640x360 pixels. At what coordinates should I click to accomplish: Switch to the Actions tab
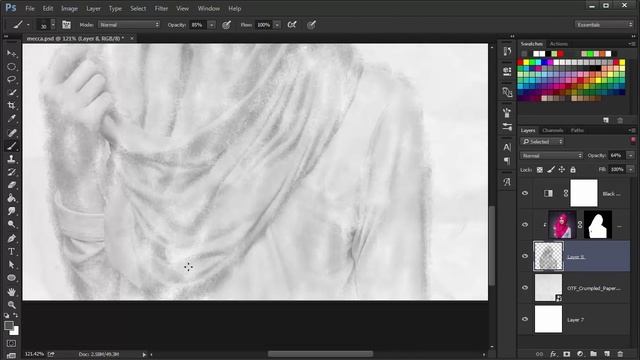(559, 44)
